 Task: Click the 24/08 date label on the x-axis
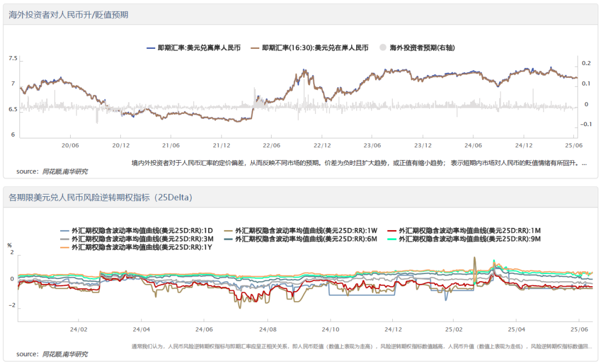pyautogui.click(x=268, y=329)
